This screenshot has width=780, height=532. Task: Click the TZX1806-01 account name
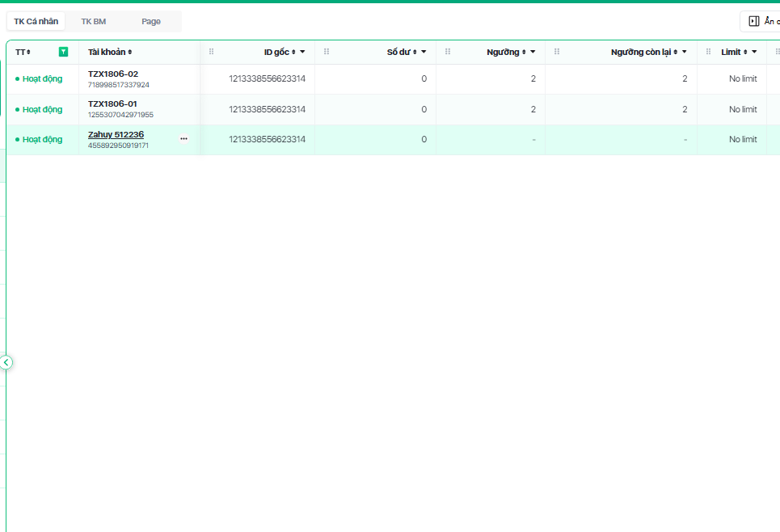click(x=112, y=103)
